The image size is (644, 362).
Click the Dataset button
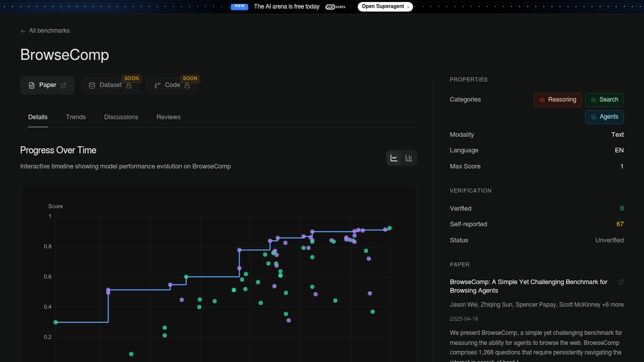tap(110, 85)
